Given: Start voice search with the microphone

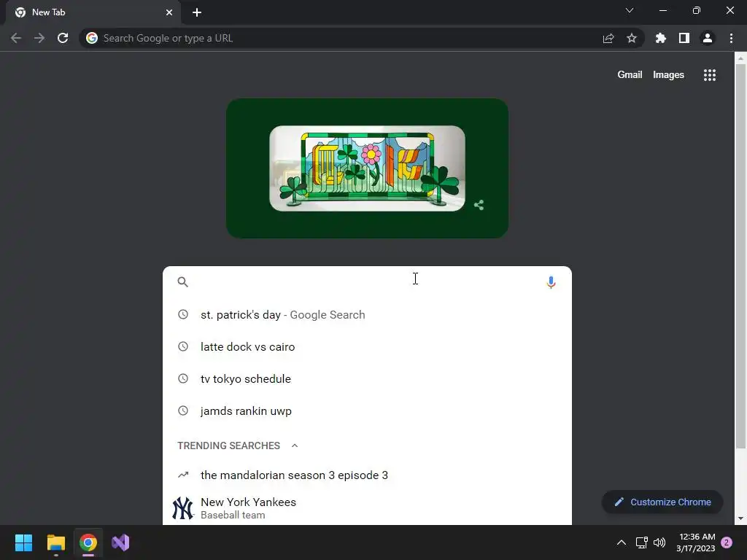Looking at the screenshot, I should click(551, 282).
